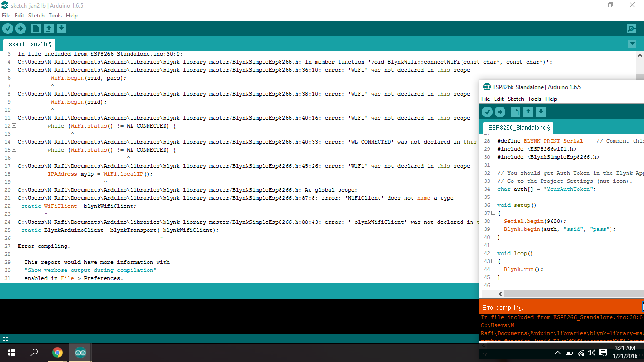Create New sketch in ESP8266_Standalone window

(x=515, y=112)
